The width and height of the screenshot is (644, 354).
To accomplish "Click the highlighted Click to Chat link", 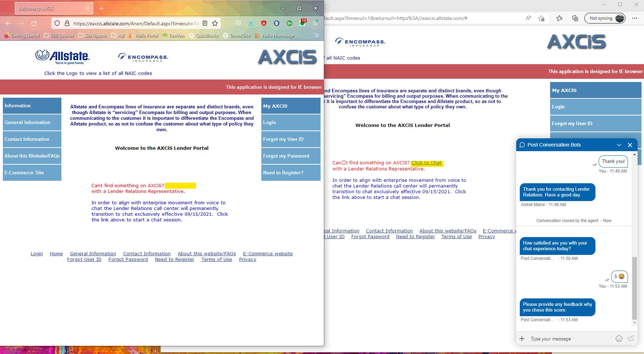I will tap(426, 163).
